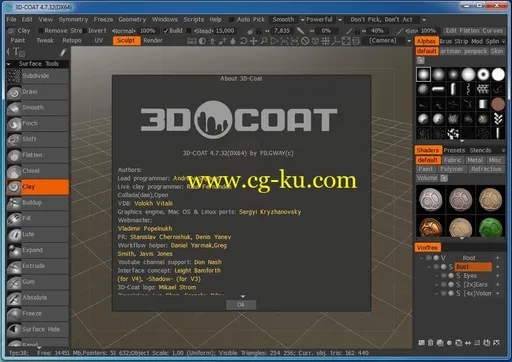Image resolution: width=512 pixels, height=362 pixels.
Task: Collapse the Bust node in VoxTree
Action: tap(429, 267)
